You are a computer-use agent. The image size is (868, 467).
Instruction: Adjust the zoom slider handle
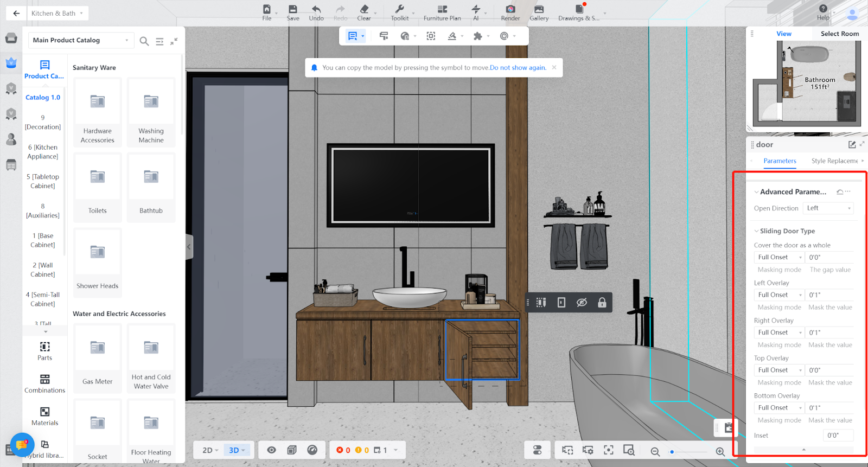[x=672, y=451]
